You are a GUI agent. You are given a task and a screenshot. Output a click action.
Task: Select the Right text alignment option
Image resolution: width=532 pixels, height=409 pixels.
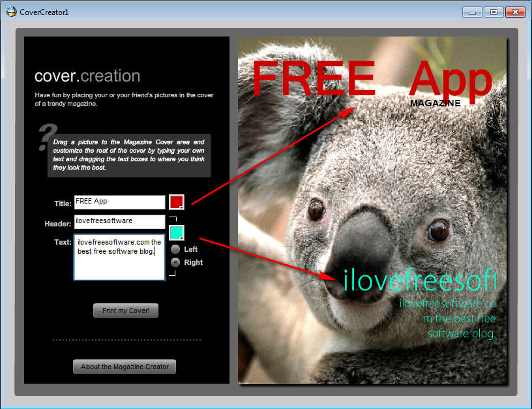[175, 262]
